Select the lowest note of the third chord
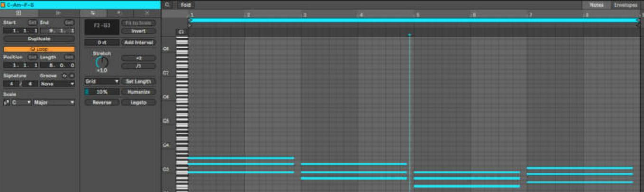Viewport: 644px width, 192px height. pyautogui.click(x=467, y=186)
